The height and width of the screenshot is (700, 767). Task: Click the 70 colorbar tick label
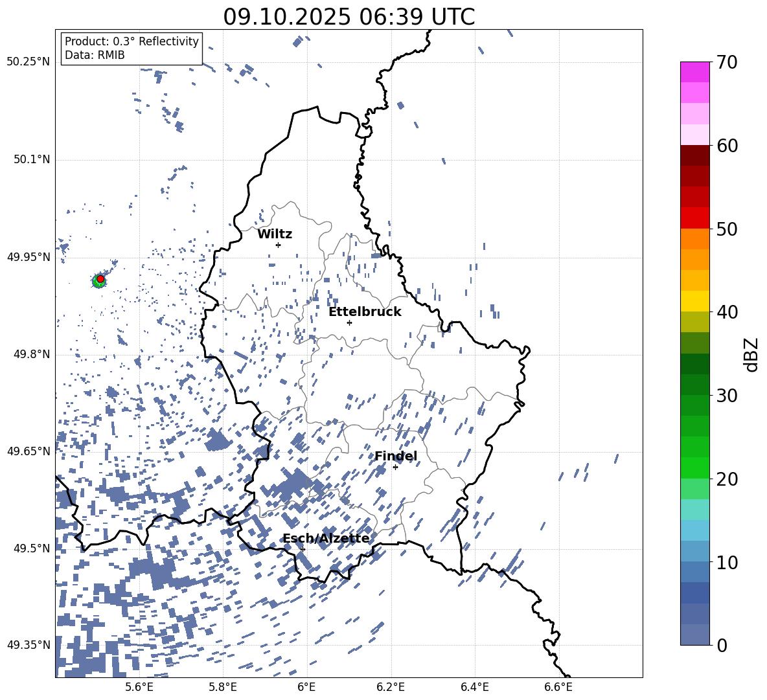pyautogui.click(x=727, y=62)
